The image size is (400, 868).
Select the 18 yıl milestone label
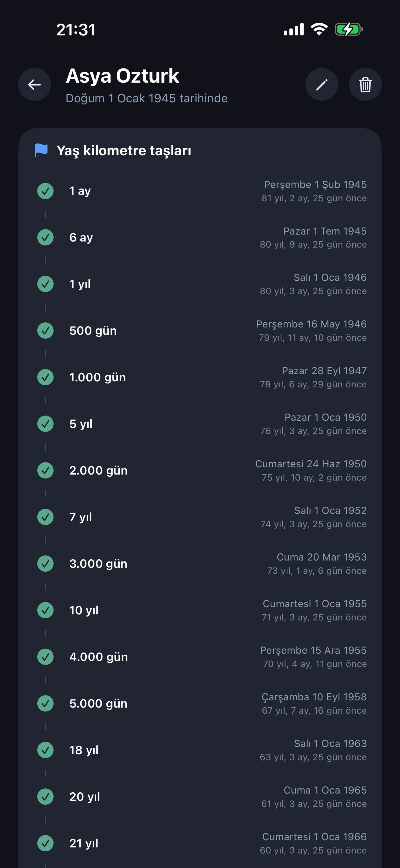pyautogui.click(x=84, y=750)
